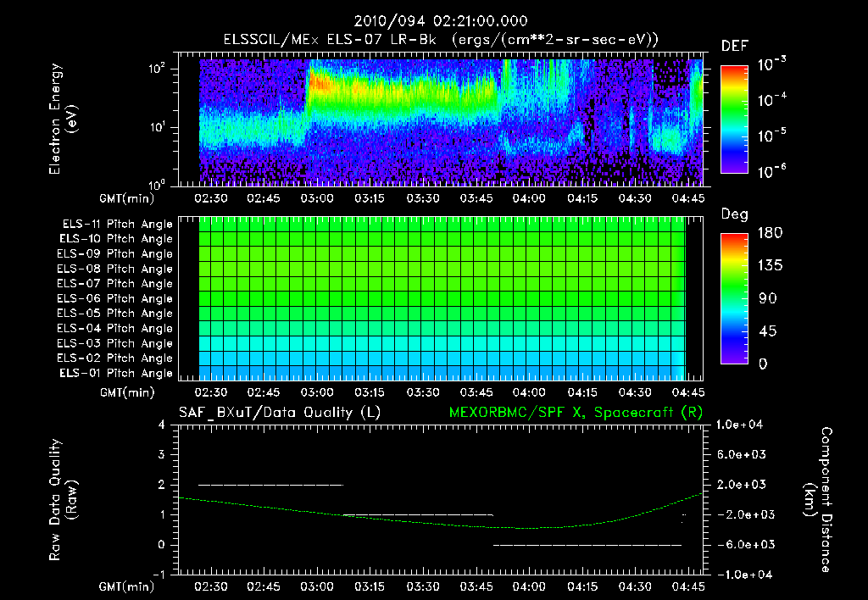Click the green MEXORBMC/SPF X, Spacecraft (R) label
Screen dimensions: 868x600
[576, 413]
